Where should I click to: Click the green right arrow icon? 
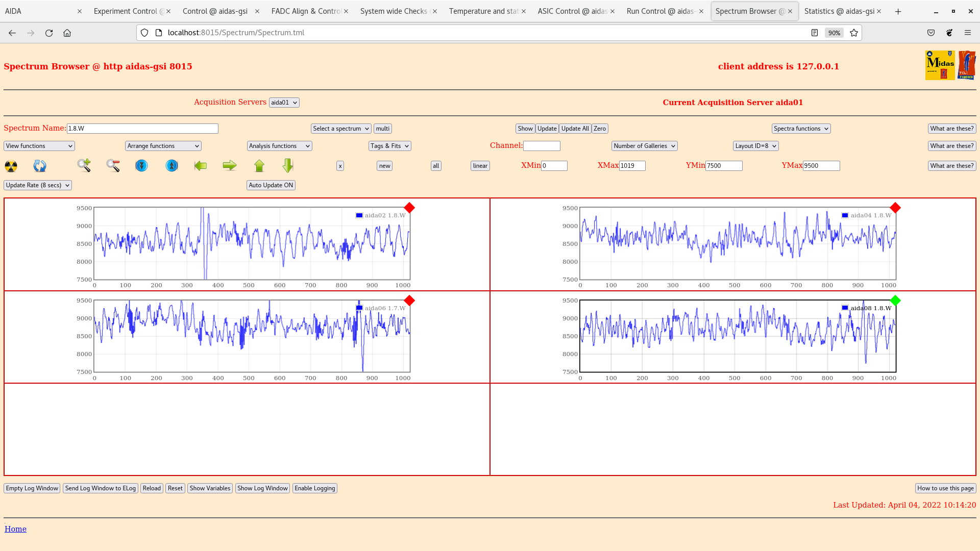[x=230, y=165]
